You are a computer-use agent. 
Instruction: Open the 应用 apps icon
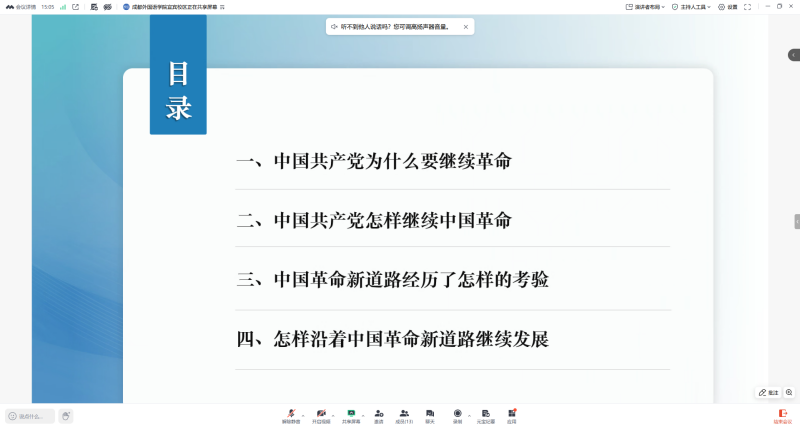(511, 413)
